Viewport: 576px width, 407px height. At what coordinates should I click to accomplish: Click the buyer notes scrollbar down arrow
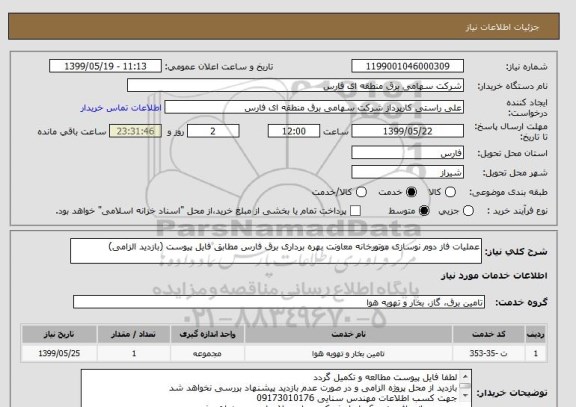pyautogui.click(x=465, y=396)
